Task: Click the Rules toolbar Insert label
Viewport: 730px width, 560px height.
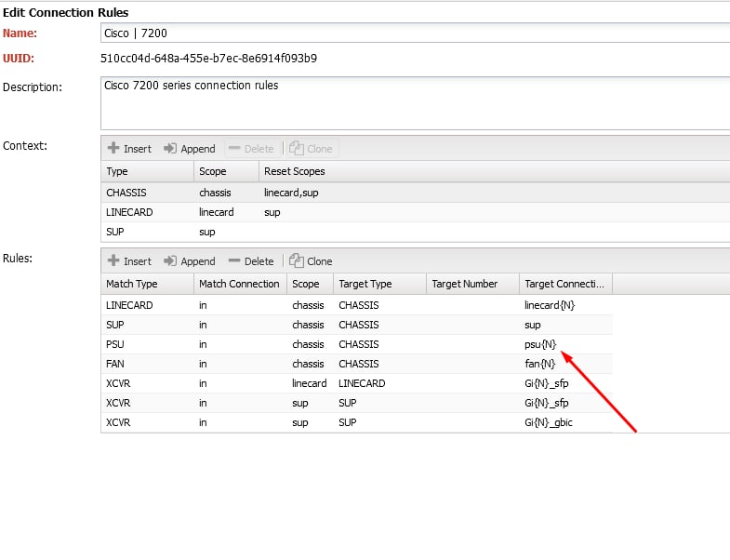Action: pos(138,261)
